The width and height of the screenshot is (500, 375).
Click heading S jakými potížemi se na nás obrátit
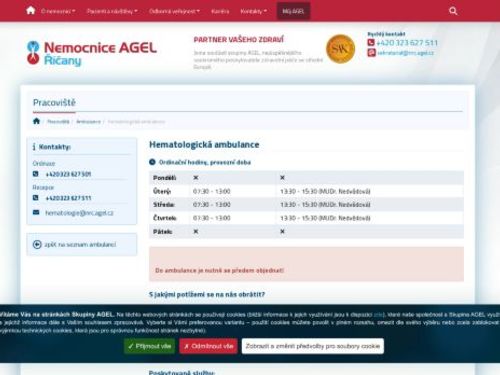coord(207,294)
